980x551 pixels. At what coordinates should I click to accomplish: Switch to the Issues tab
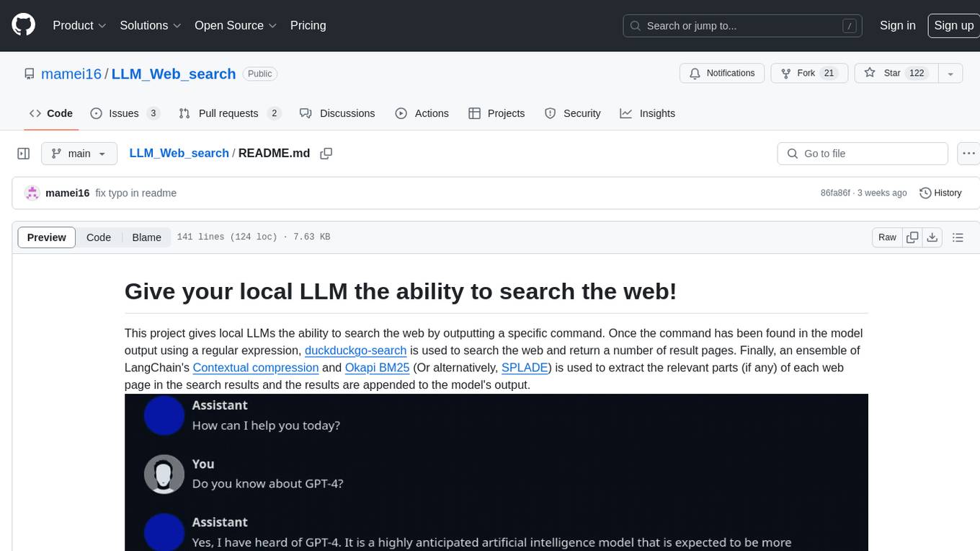125,113
